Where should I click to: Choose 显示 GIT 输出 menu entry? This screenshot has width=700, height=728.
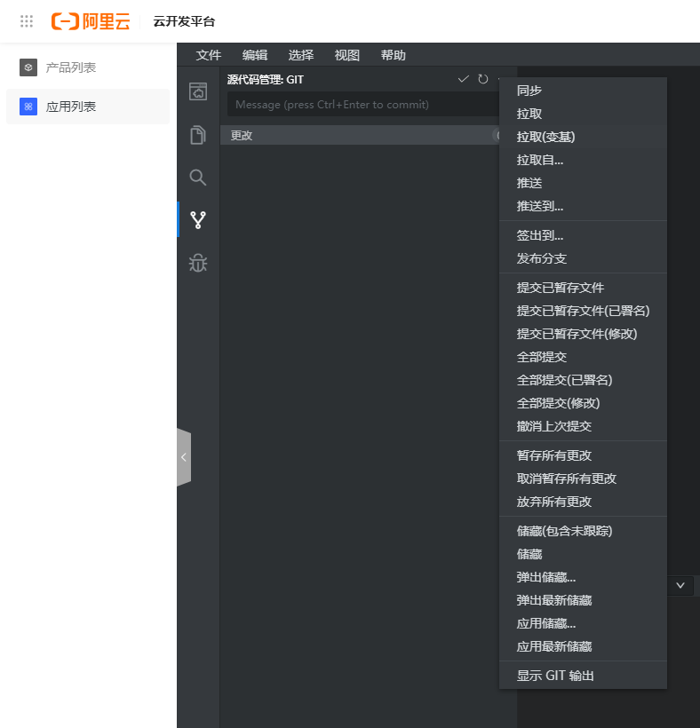click(583, 676)
